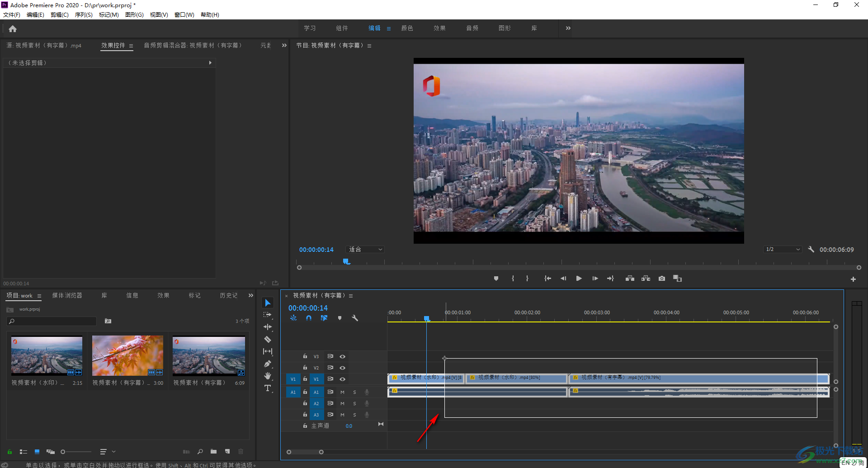Click timeline Add Marker icon
Viewport: 868px width, 468px height.
pos(340,318)
